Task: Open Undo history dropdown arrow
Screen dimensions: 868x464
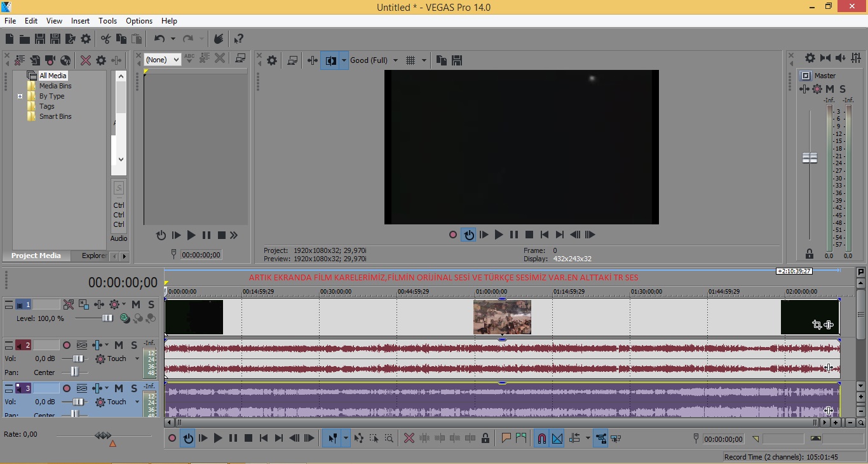Action: 172,39
